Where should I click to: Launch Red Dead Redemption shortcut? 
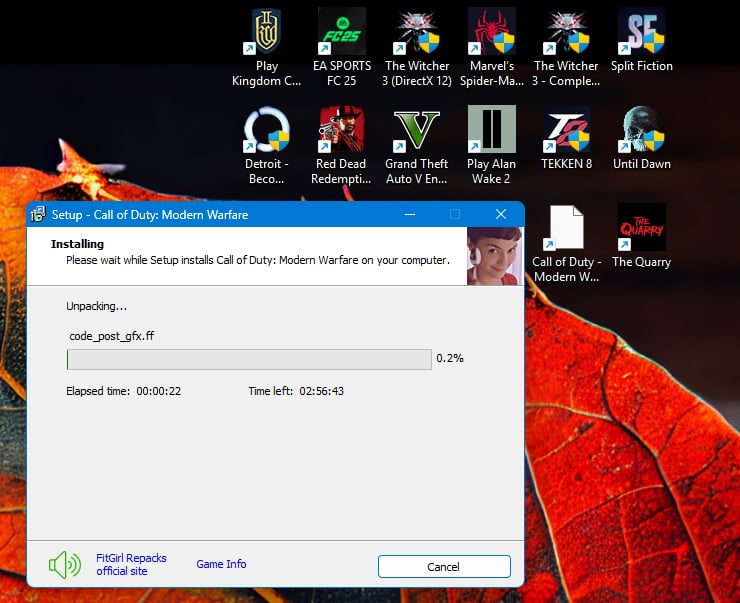click(341, 145)
